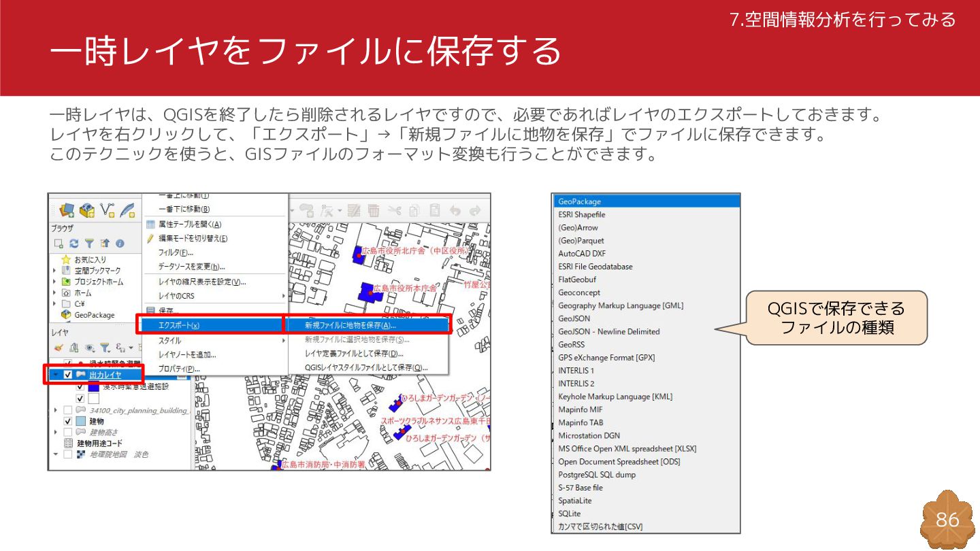The width and height of the screenshot is (980, 551).
Task: Select データソースを変更 menu entry
Action: pyautogui.click(x=216, y=267)
